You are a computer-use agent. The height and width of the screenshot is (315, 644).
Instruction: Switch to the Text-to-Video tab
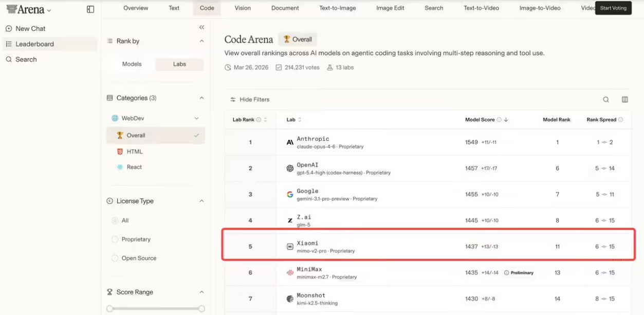481,8
